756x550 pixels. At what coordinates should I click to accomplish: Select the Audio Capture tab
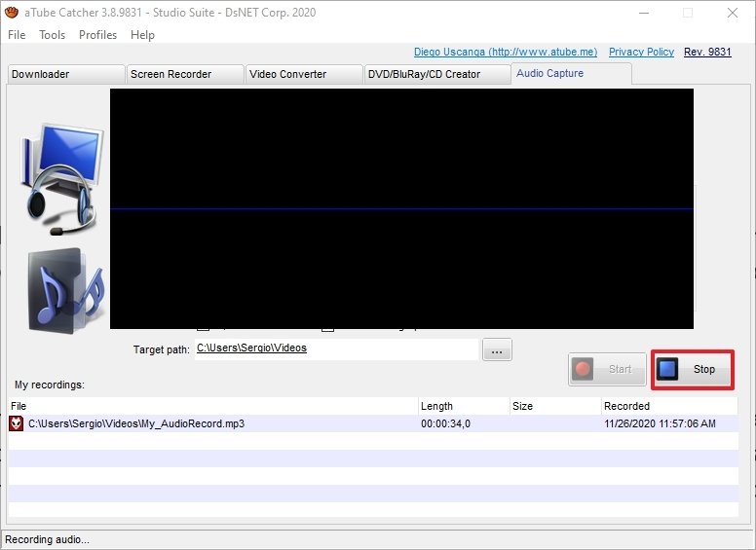571,73
